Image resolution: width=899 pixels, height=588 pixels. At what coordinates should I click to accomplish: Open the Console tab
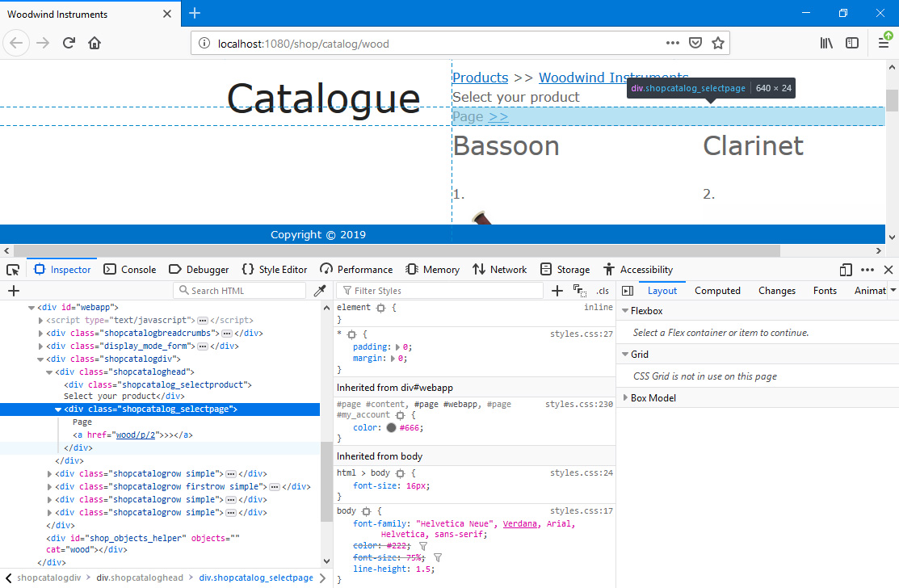coord(130,269)
